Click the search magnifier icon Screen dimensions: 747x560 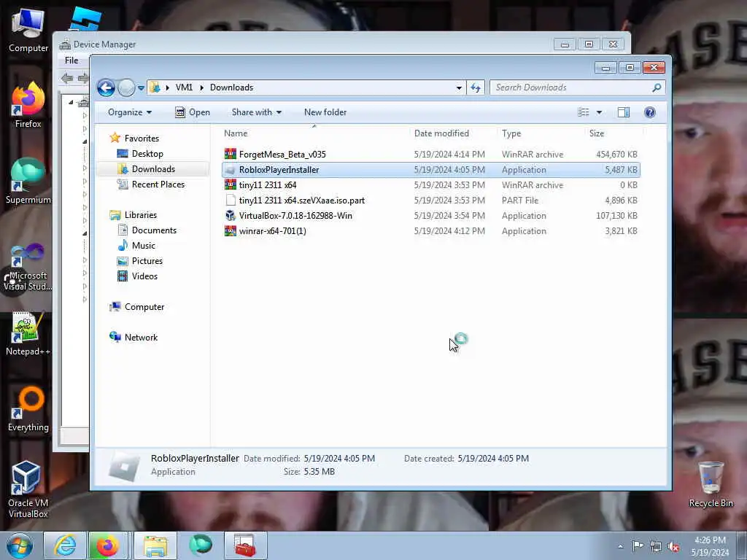(x=657, y=87)
